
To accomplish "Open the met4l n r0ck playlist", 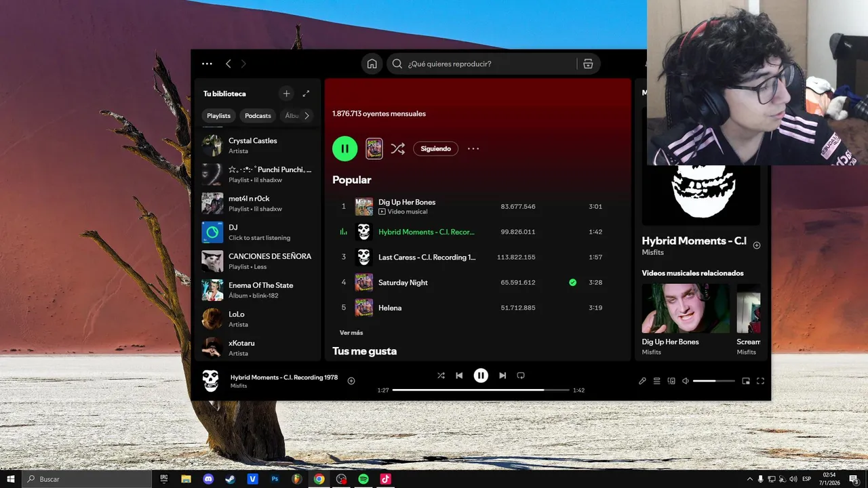I will [x=258, y=203].
